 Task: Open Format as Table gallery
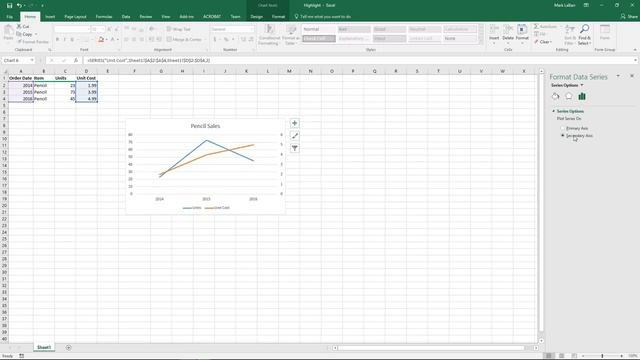(291, 35)
